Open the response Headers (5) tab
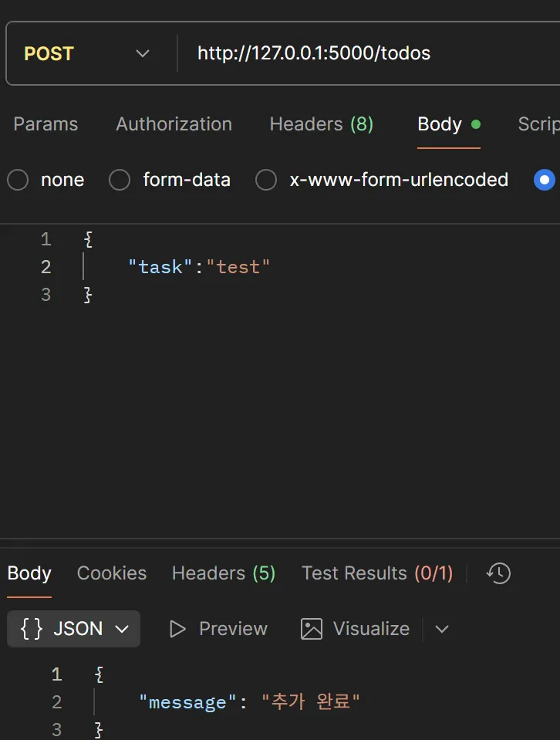The width and height of the screenshot is (560, 740). click(x=223, y=573)
